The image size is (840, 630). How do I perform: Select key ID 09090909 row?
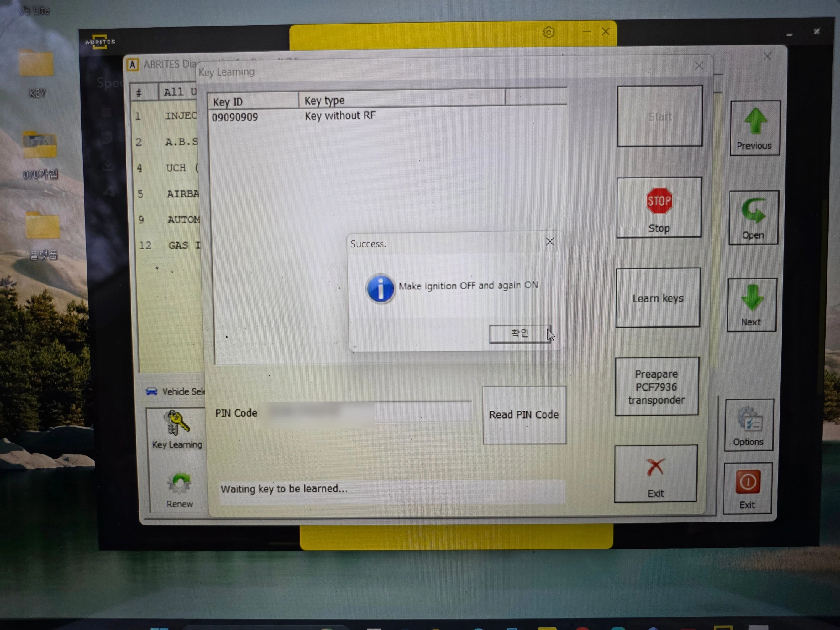235,117
